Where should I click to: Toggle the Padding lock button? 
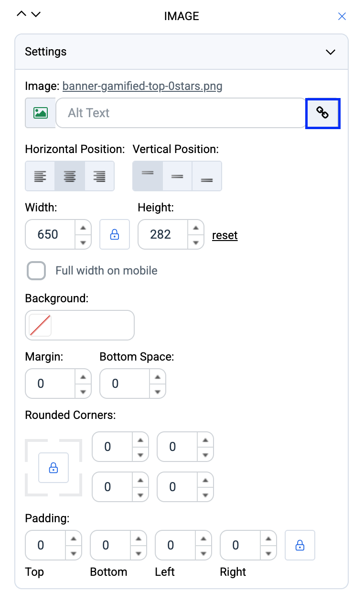[x=300, y=545]
